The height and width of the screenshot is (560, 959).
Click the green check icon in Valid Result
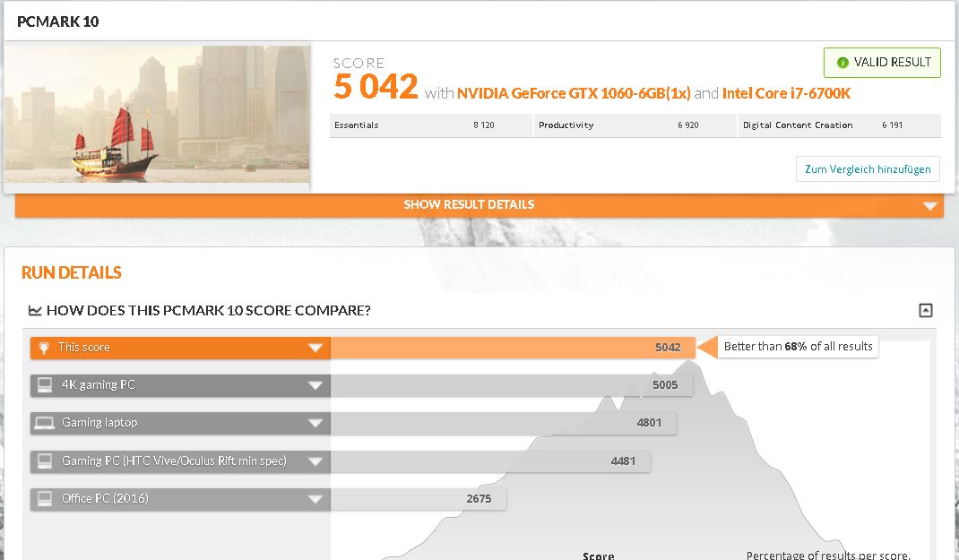pyautogui.click(x=842, y=63)
